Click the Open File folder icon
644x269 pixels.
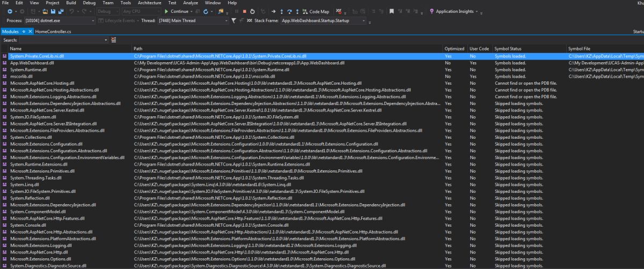45,11
